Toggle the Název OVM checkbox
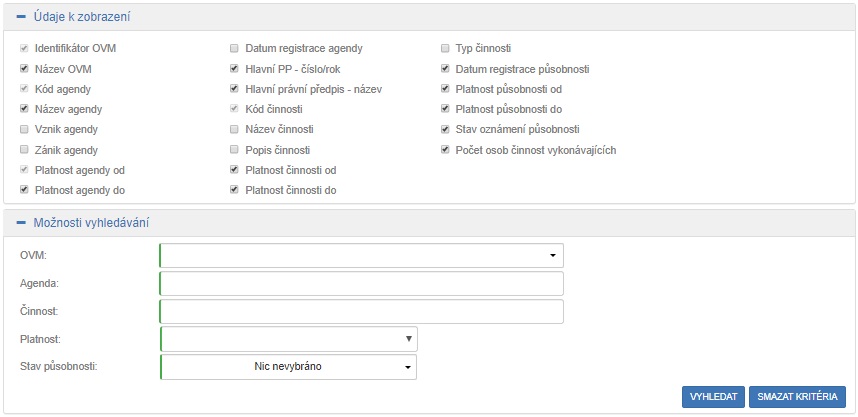Viewport: 858px width, 417px height. tap(25, 69)
